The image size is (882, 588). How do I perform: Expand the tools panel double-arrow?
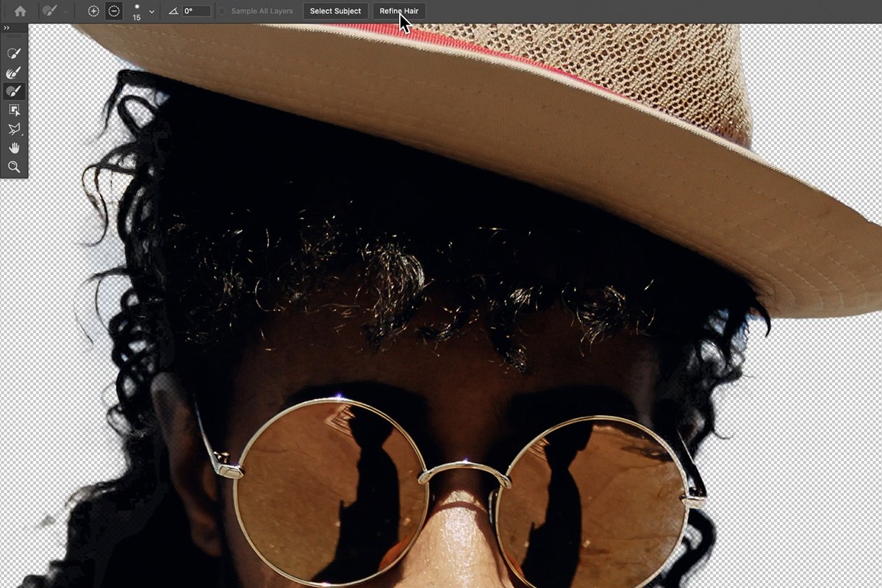pos(7,28)
